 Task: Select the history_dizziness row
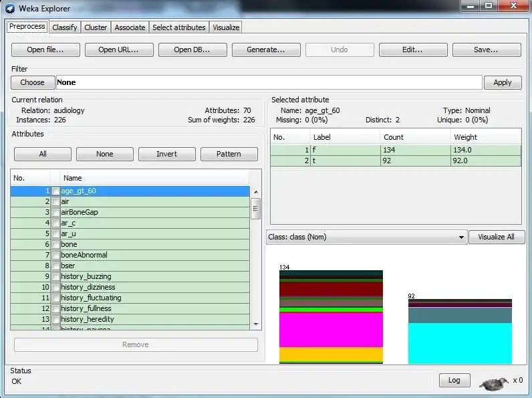pyautogui.click(x=130, y=287)
